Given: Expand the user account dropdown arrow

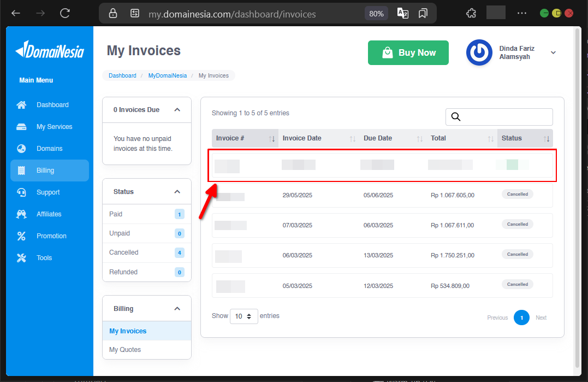Looking at the screenshot, I should (x=553, y=53).
